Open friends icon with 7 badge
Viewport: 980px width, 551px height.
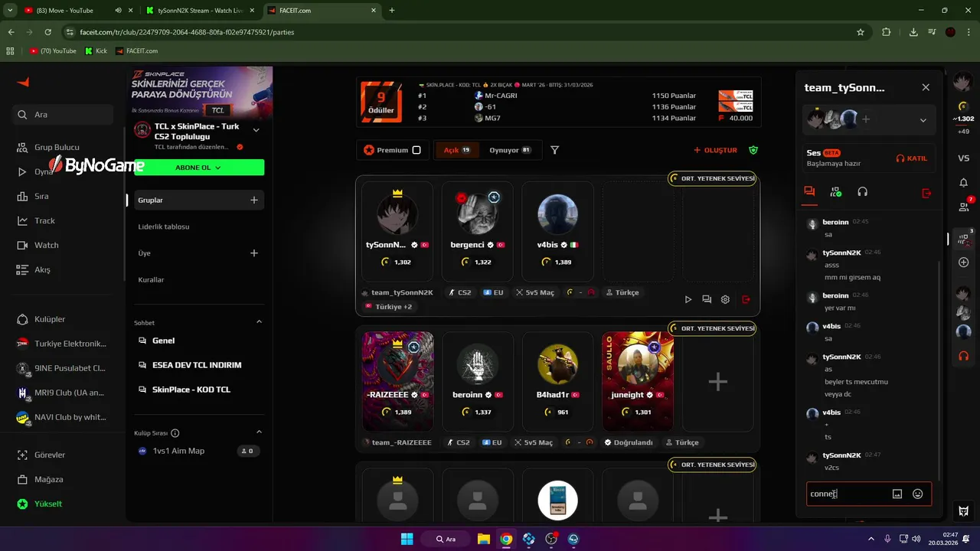click(x=964, y=207)
